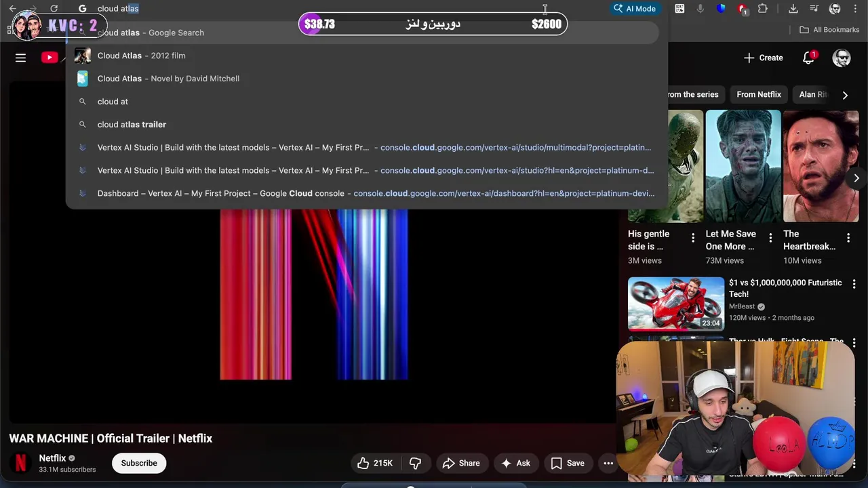The height and width of the screenshot is (488, 868).
Task: Open the Chrome profile avatar
Action: [x=835, y=9]
